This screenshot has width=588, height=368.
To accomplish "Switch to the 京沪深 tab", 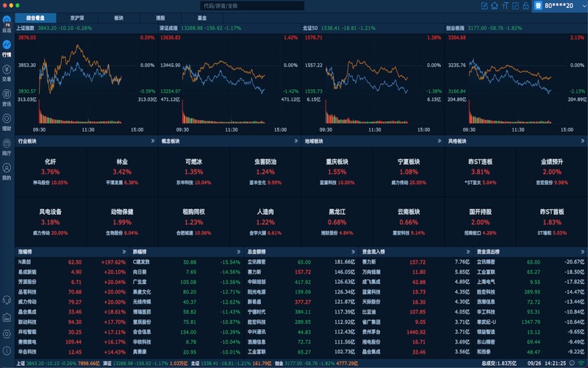I will click(76, 16).
